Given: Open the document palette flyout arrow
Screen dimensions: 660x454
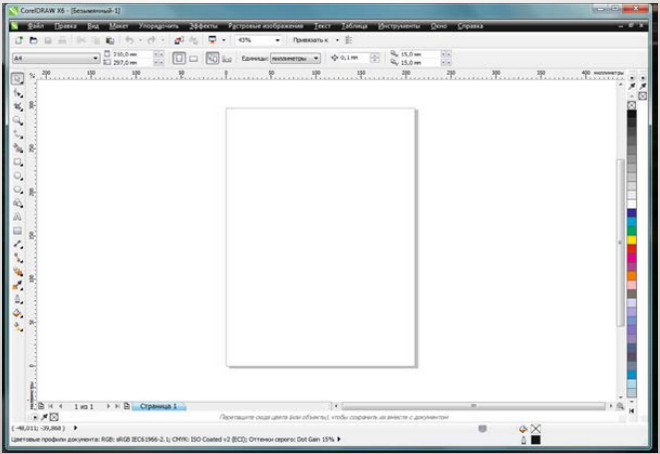Looking at the screenshot, I should coord(35,417).
